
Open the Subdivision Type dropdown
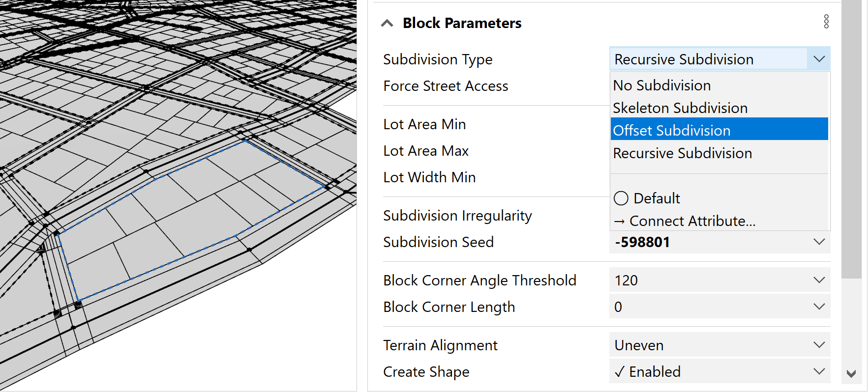(818, 58)
